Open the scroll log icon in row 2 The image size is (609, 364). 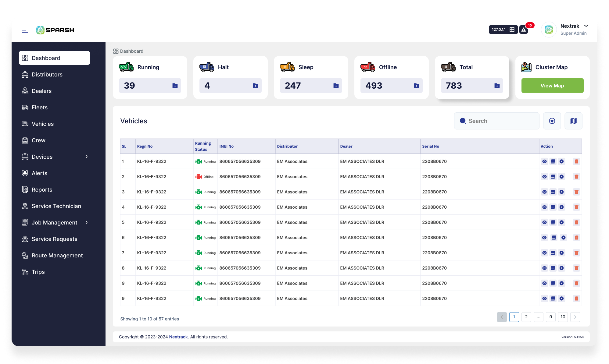[553, 177]
